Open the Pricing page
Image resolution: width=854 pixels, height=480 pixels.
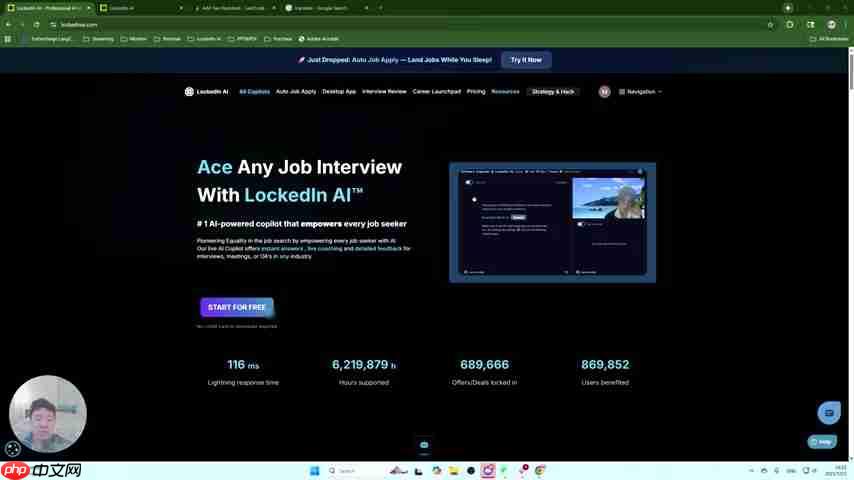pyautogui.click(x=475, y=92)
